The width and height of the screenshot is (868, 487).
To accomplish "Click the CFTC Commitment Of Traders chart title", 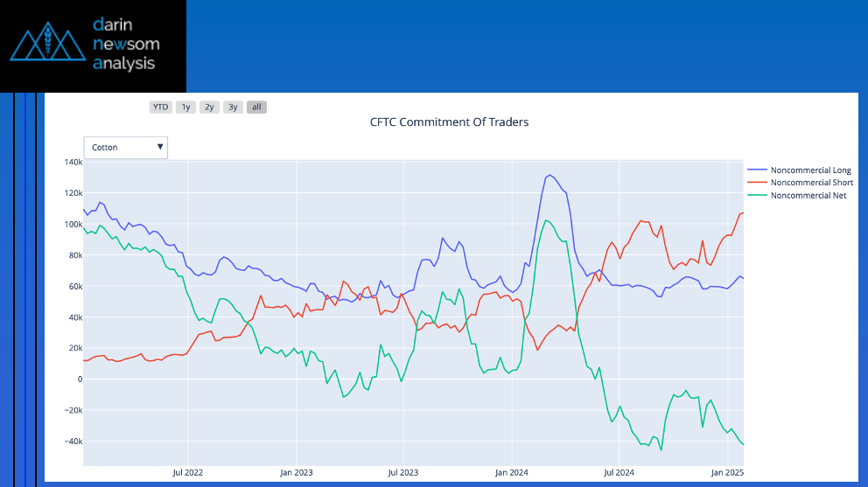I will (449, 122).
